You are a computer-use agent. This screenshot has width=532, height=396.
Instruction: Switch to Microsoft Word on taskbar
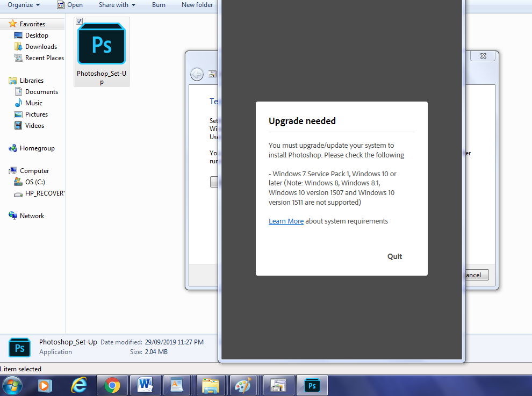pos(145,385)
